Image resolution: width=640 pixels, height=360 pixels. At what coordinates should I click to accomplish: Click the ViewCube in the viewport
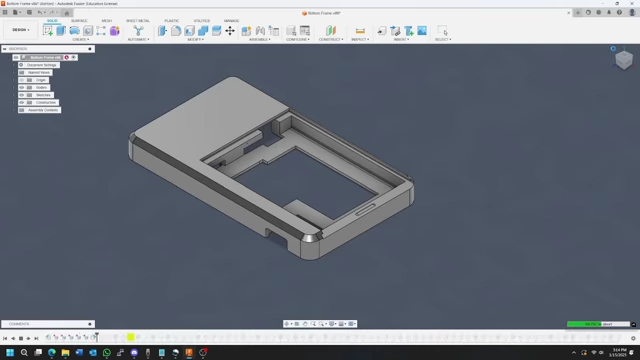click(624, 60)
